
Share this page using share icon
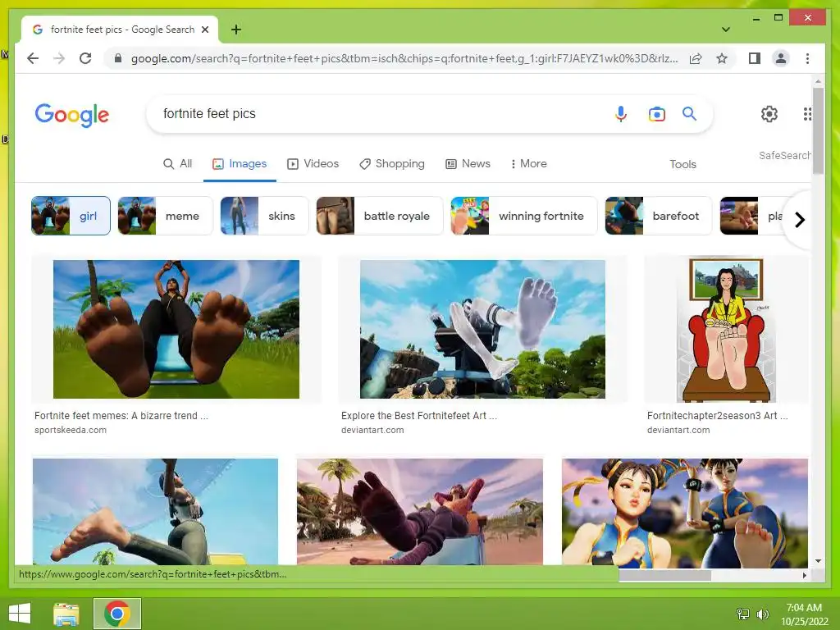coord(696,58)
